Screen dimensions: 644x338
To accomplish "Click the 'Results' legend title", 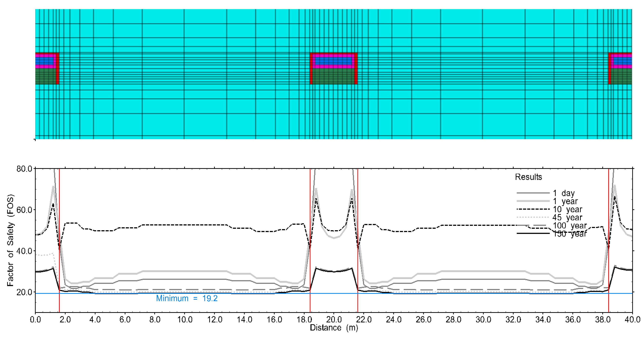I will [x=528, y=177].
